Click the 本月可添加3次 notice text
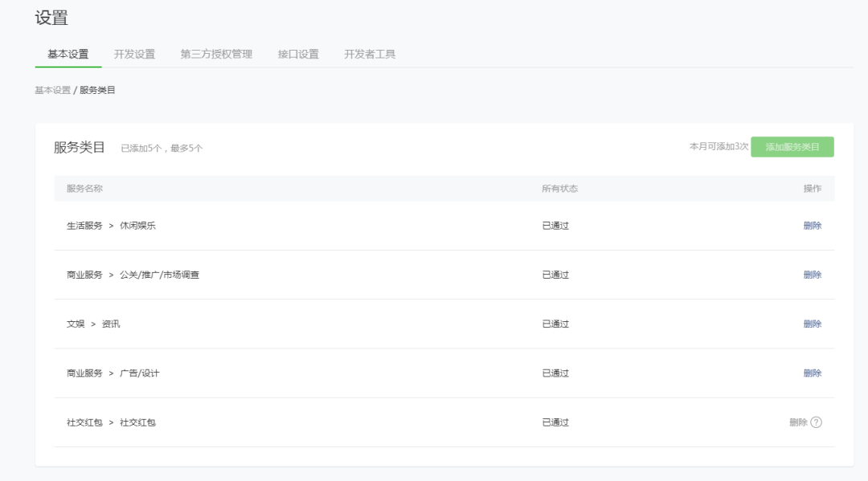This screenshot has height=481, width=868. coord(719,146)
